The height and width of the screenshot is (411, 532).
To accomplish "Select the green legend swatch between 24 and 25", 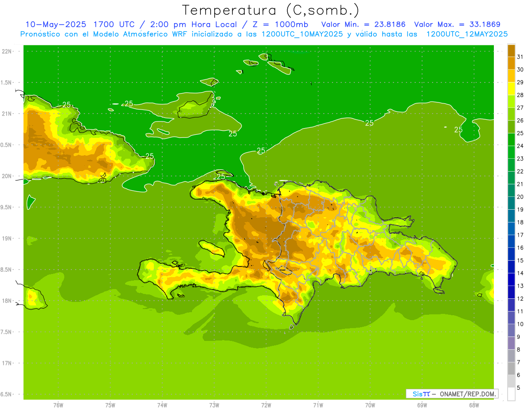I will (x=511, y=139).
